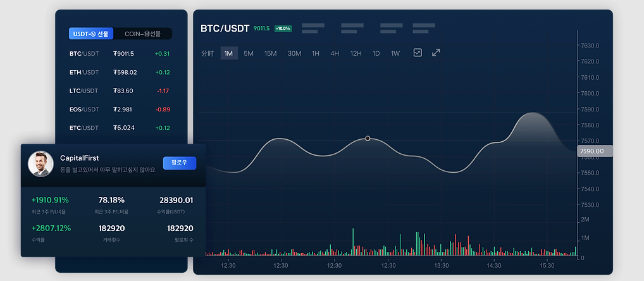Switch to COIN futures tab
The width and height of the screenshot is (644, 281).
(142, 34)
